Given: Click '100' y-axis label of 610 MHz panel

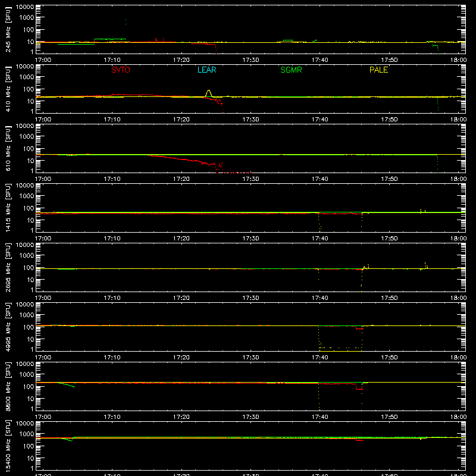Looking at the screenshot, I should click(29, 148).
